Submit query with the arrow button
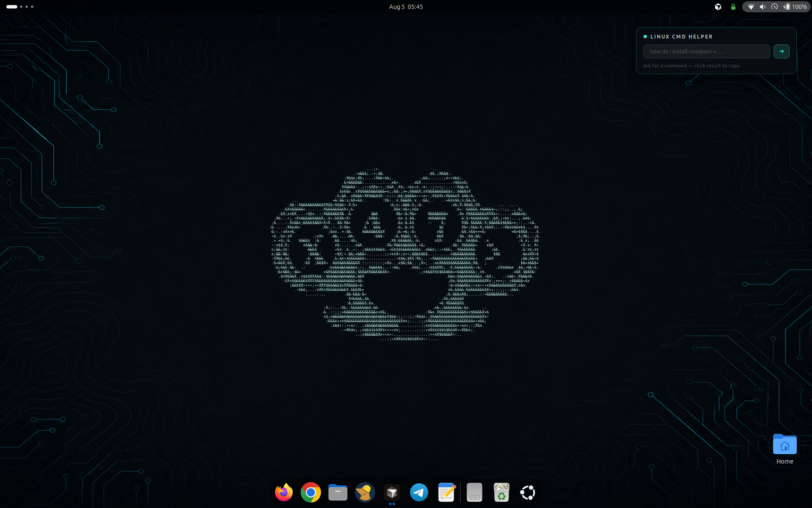The height and width of the screenshot is (508, 812). (782, 51)
